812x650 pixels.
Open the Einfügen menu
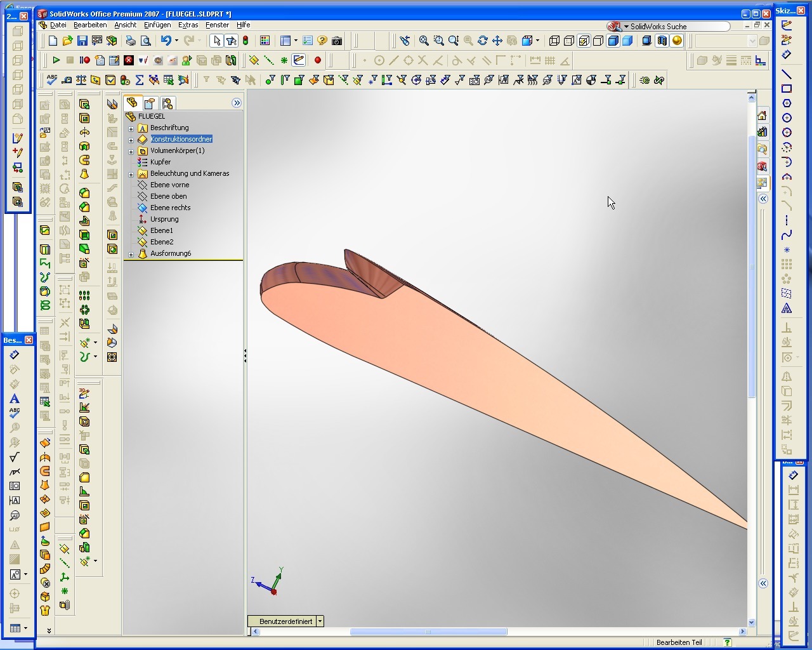point(157,25)
